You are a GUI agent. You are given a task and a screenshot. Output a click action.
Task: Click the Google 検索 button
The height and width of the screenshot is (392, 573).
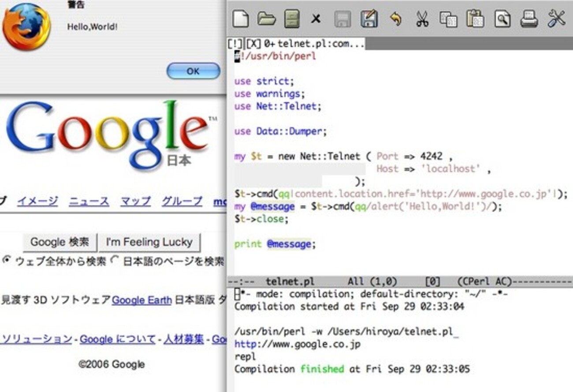point(60,242)
